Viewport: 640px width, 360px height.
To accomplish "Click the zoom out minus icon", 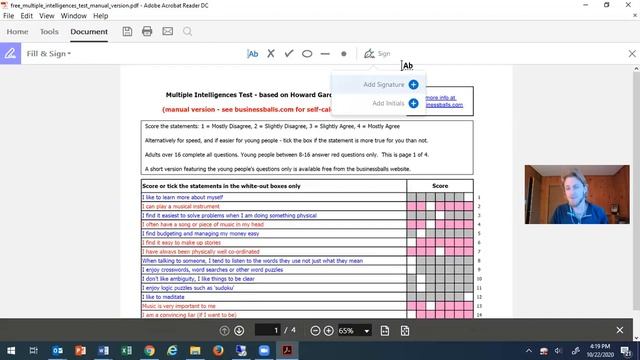I will tap(315, 331).
